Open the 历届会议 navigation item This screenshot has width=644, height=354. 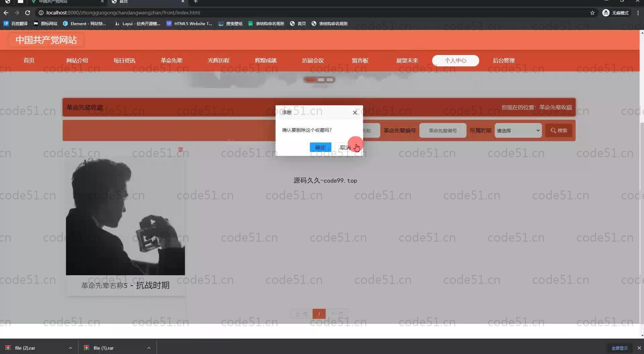tap(313, 60)
